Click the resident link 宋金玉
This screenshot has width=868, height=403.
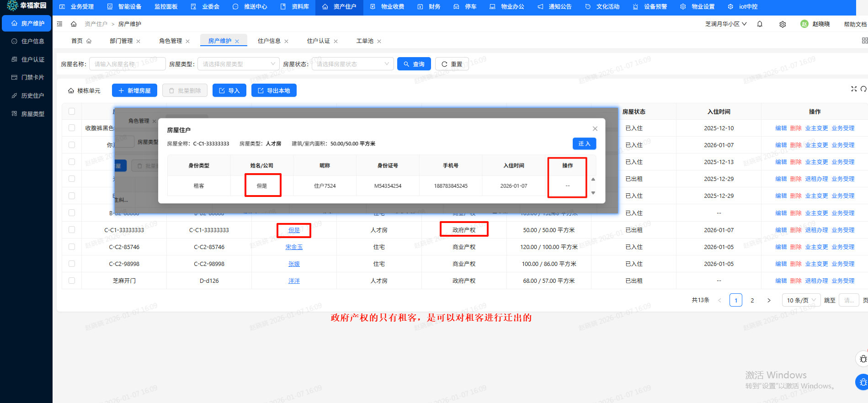point(294,247)
